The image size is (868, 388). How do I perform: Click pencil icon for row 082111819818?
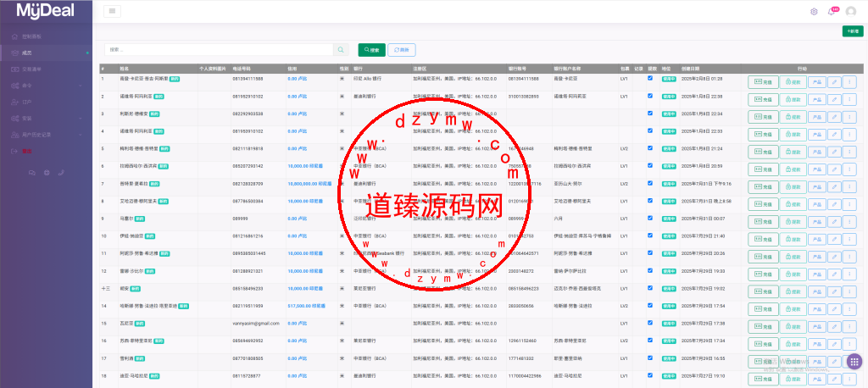tap(834, 152)
